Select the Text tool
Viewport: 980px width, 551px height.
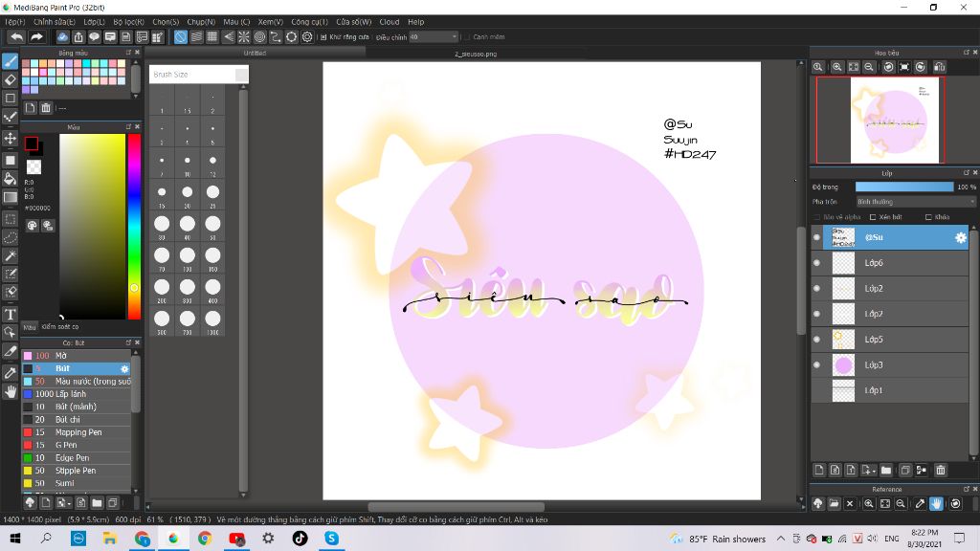point(10,314)
